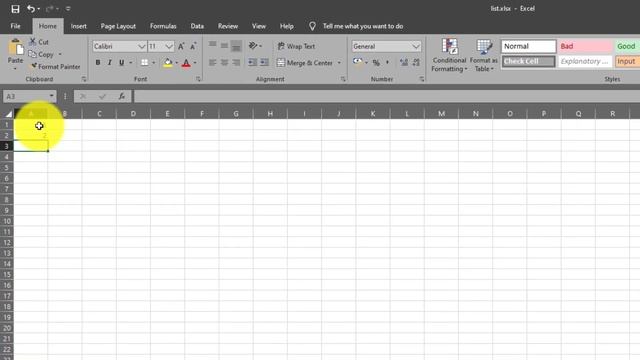
Task: Click the Tell me what you want to do box
Action: (363, 26)
